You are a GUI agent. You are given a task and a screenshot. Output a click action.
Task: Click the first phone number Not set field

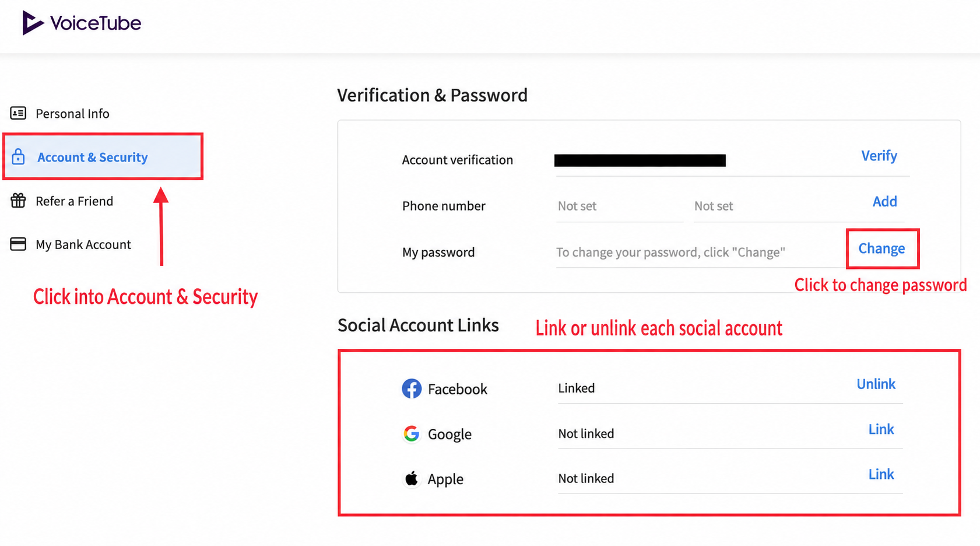click(619, 206)
